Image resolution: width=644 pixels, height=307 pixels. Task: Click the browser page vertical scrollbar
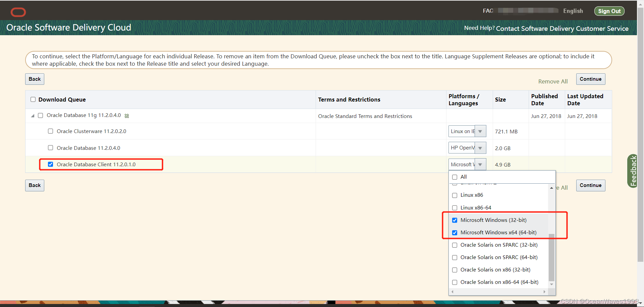tap(640, 134)
